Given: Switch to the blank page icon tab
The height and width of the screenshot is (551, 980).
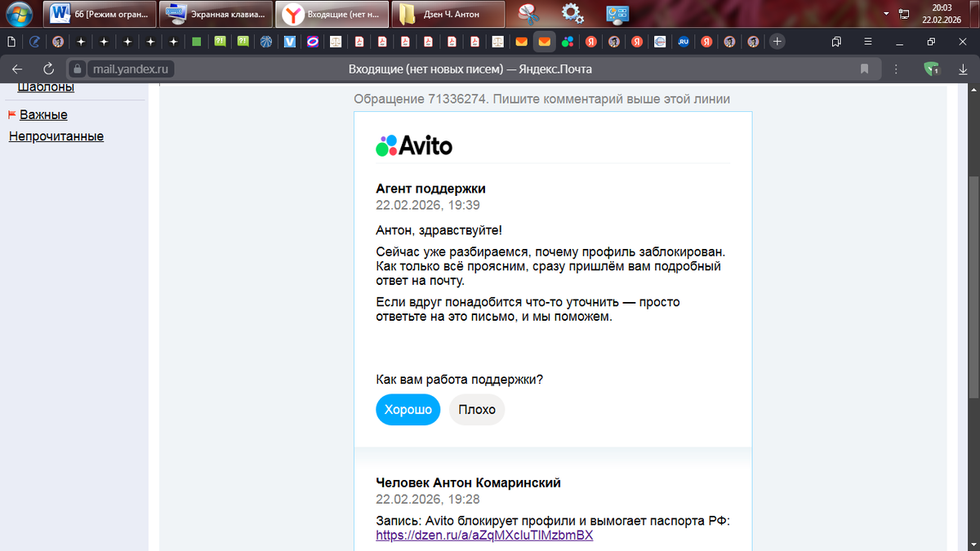Looking at the screenshot, I should 11,41.
